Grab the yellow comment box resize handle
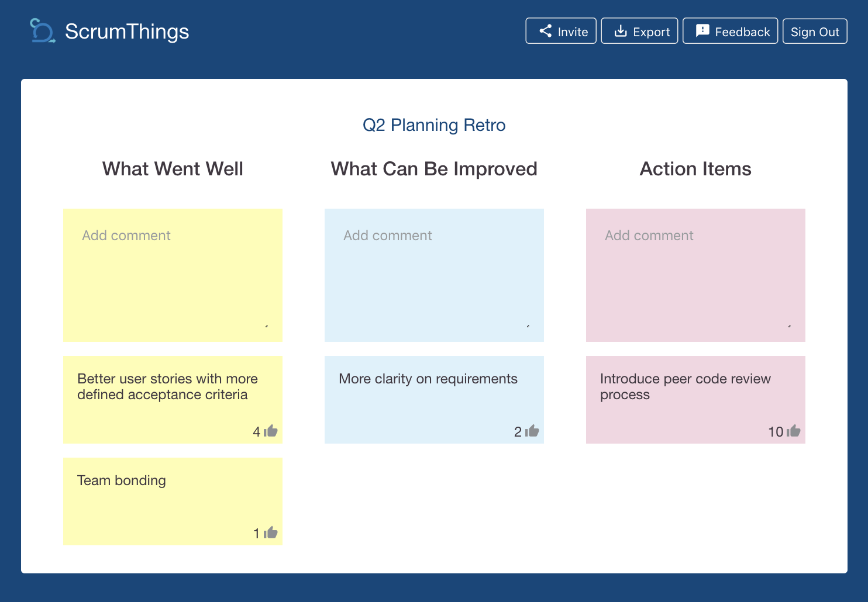Screen dimensions: 868x602 coord(267,326)
